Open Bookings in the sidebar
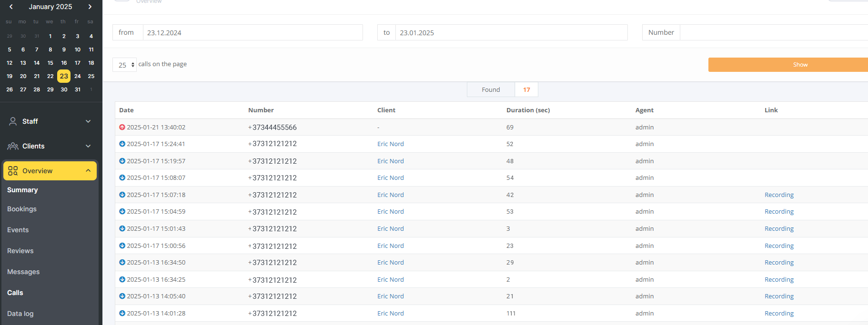 tap(22, 209)
